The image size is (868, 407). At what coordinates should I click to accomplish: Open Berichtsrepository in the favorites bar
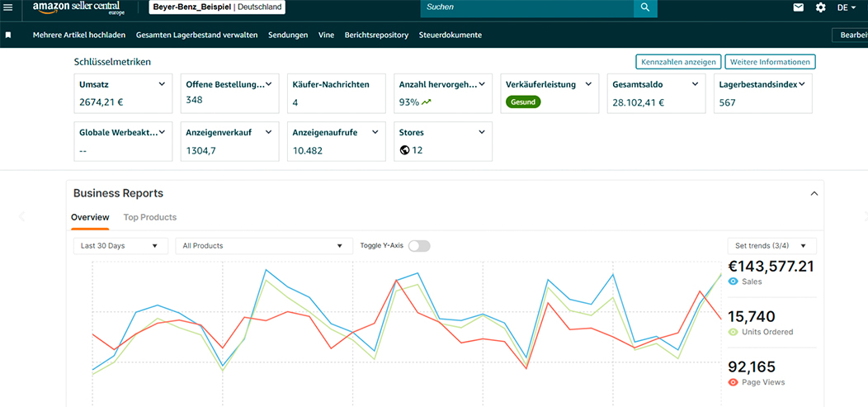[x=376, y=35]
